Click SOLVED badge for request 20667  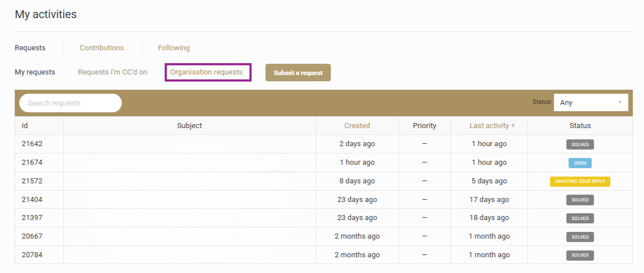(580, 237)
